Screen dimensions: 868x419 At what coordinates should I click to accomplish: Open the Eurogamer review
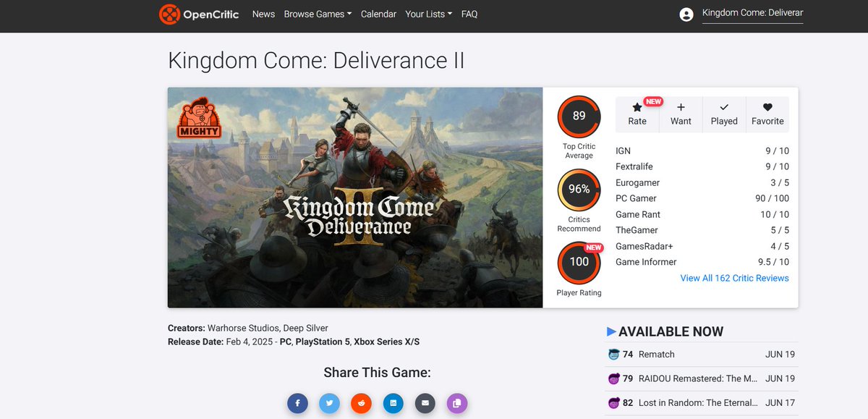click(637, 182)
